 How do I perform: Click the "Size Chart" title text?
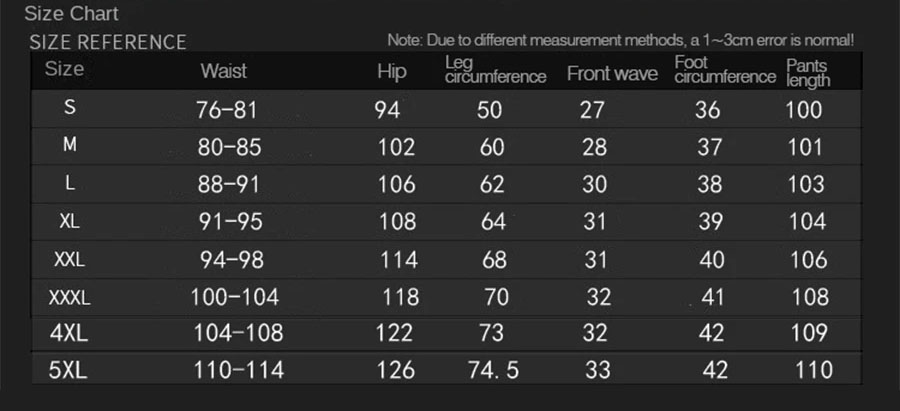[71, 14]
